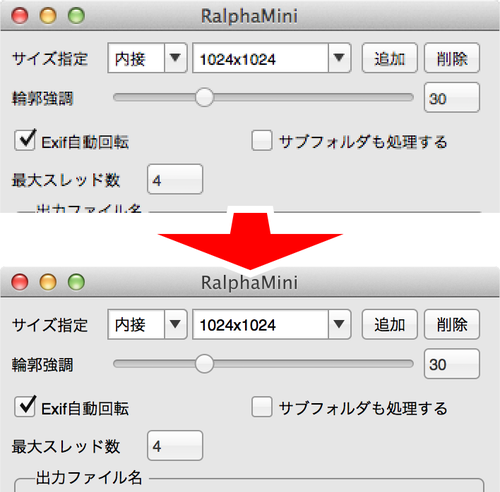Click the 輪郭強調 slider knob in the lower window
The image size is (500, 492).
coord(204,364)
